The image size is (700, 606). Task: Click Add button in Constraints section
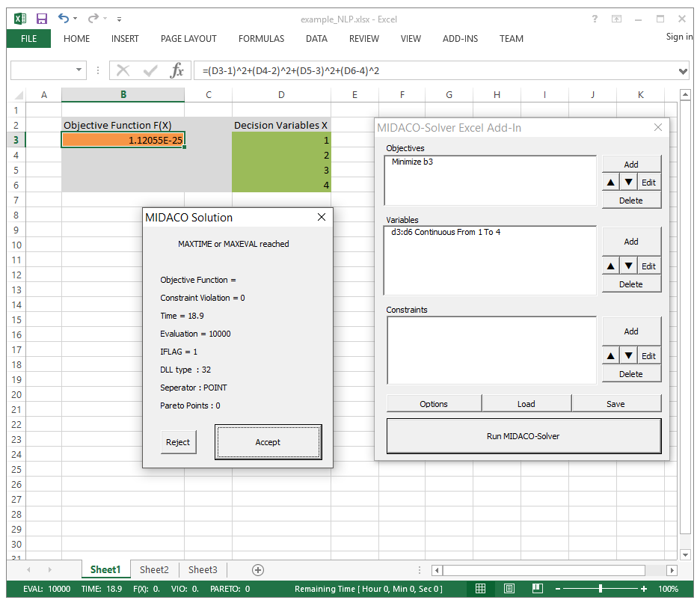[630, 331]
